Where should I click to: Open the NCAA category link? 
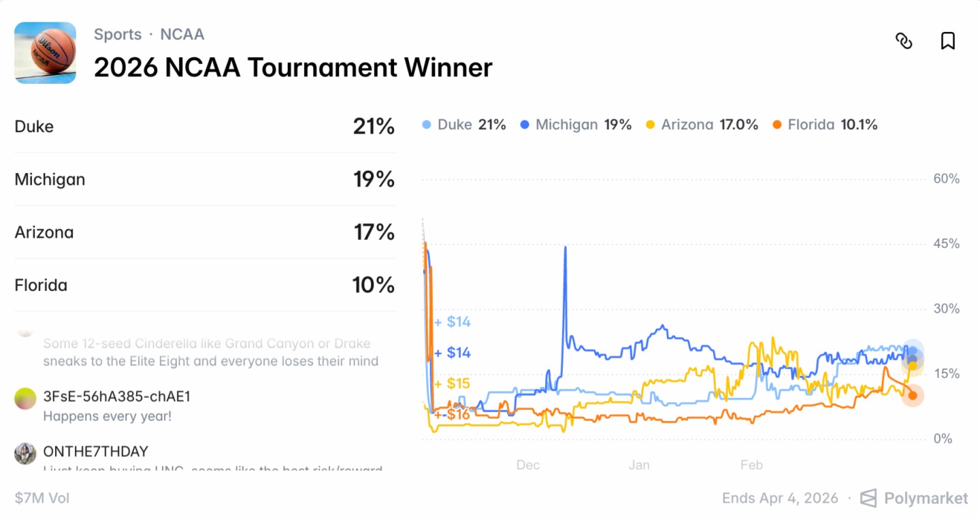182,35
